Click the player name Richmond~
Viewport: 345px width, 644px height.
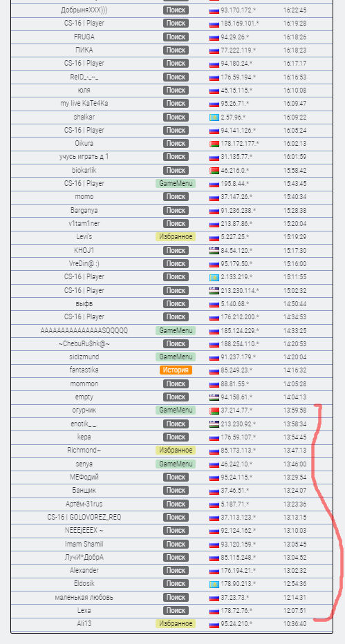84,450
